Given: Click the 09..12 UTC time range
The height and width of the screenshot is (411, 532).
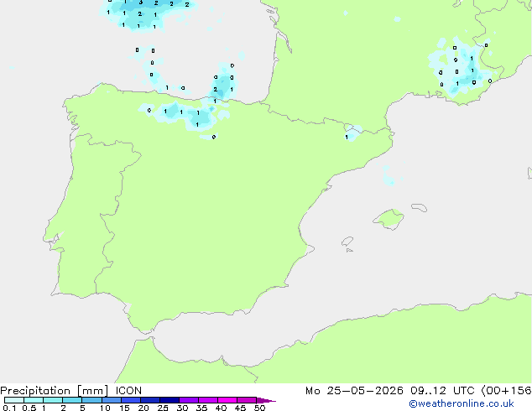Looking at the screenshot, I should [442, 391].
